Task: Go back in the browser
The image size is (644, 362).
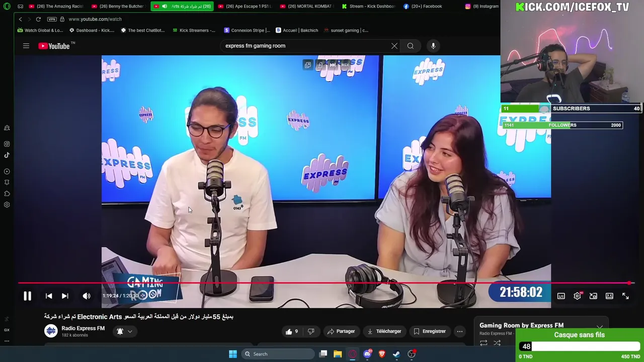Action: 20,19
